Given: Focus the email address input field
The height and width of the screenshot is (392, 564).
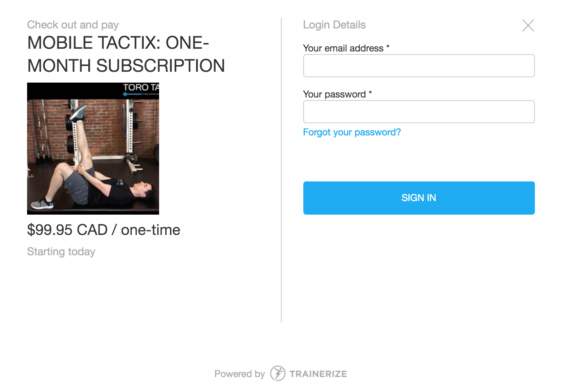Looking at the screenshot, I should coord(419,66).
